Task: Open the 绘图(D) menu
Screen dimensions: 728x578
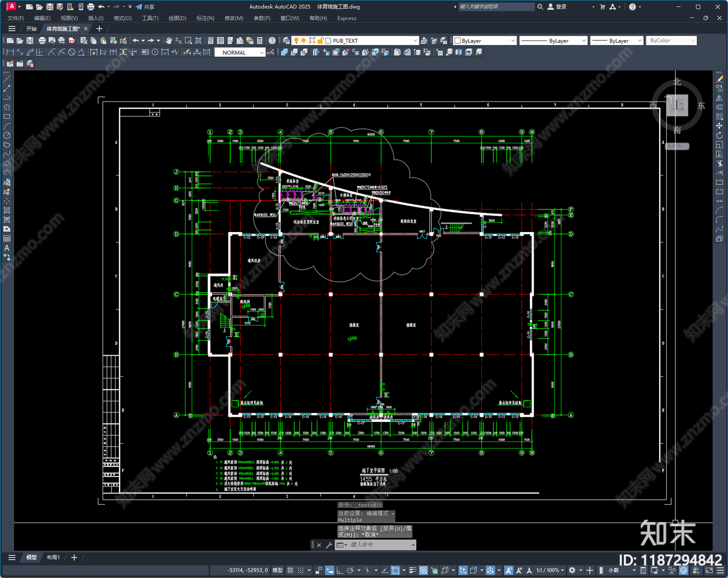Action: (x=177, y=18)
